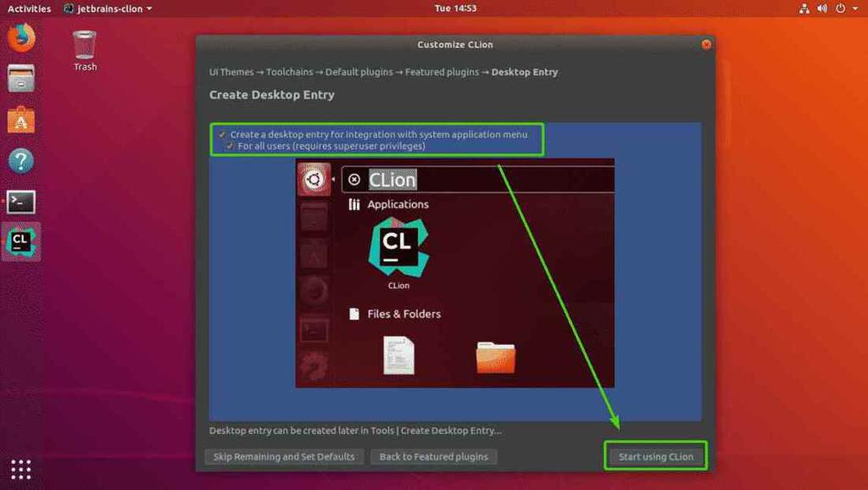Click Skip Remaining and Set Defaults
Screen dimensions: 868x490
[x=284, y=457]
